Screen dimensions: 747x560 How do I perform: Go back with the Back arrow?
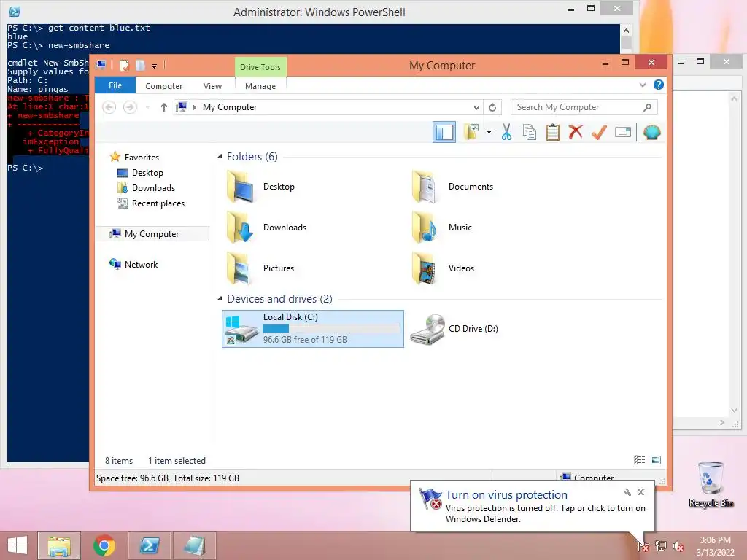[109, 107]
